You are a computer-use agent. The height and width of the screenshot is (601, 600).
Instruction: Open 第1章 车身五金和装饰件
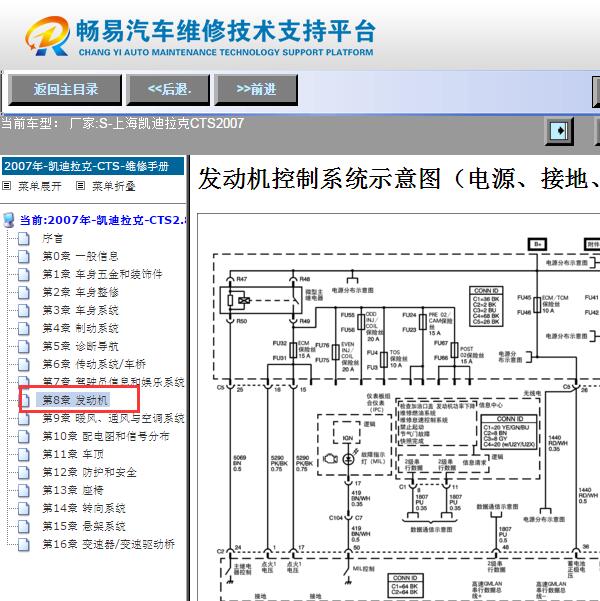(x=102, y=274)
